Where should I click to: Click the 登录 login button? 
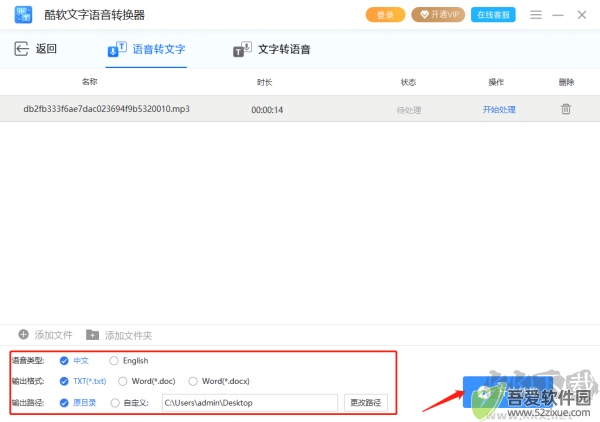(385, 15)
